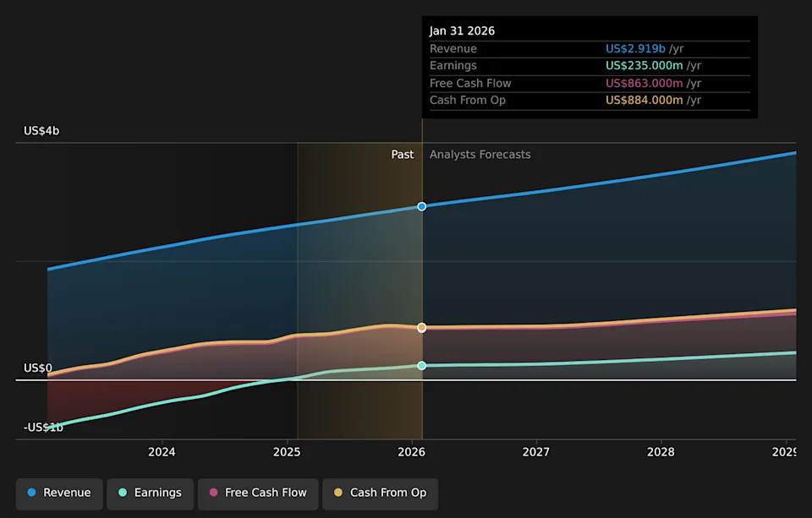Click the US$2.919b revenue value in the tooltip
The height and width of the screenshot is (518, 812).
pos(636,49)
